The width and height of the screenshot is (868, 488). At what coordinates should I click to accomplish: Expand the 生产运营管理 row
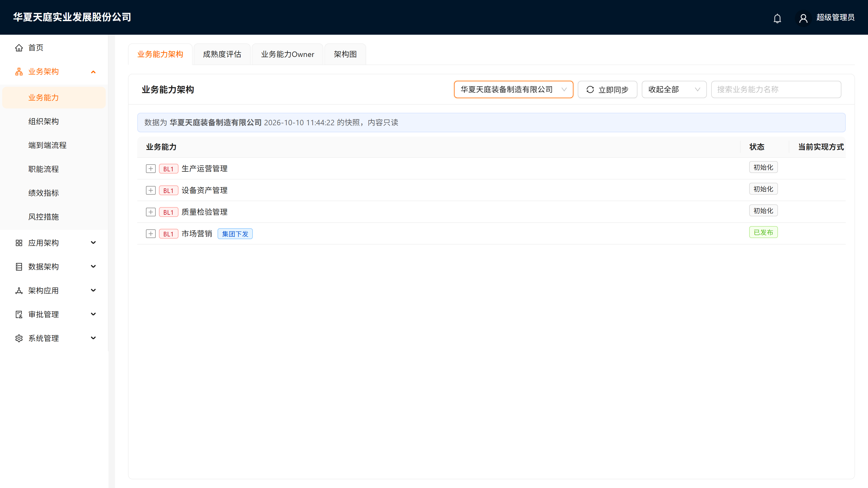151,169
